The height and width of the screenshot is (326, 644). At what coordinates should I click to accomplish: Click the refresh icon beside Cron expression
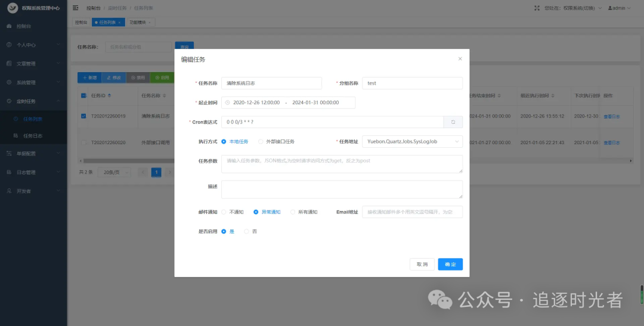pos(453,122)
